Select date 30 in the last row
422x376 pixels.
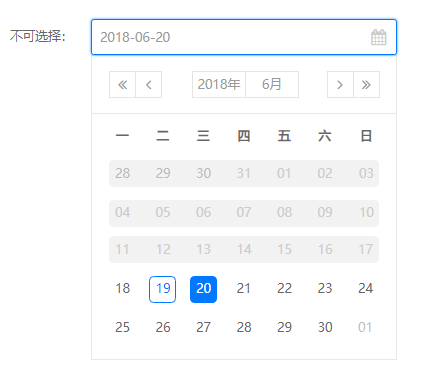point(325,327)
